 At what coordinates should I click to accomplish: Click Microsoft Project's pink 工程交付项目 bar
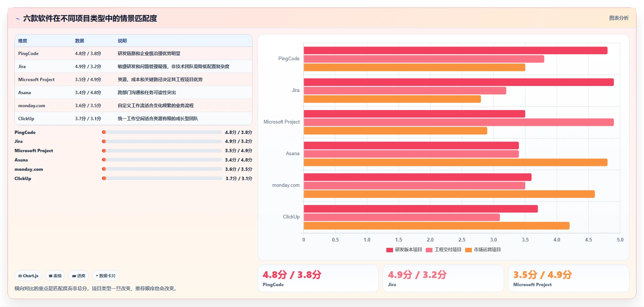click(x=459, y=122)
